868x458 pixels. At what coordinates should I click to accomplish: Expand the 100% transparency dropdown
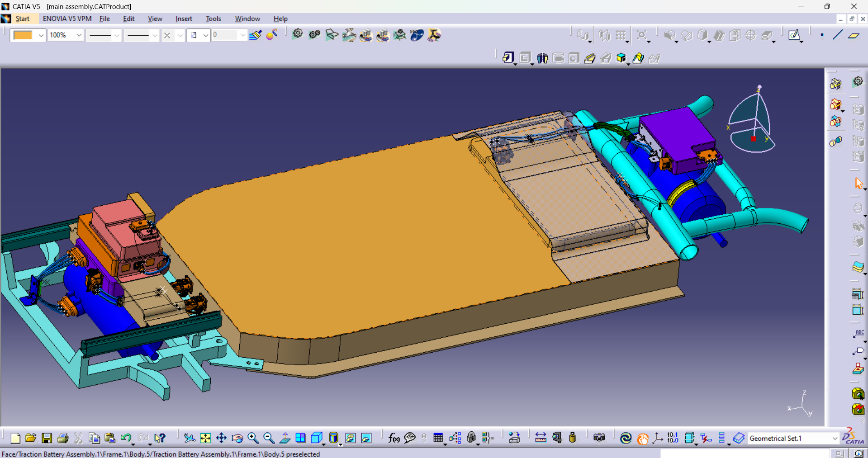point(79,35)
